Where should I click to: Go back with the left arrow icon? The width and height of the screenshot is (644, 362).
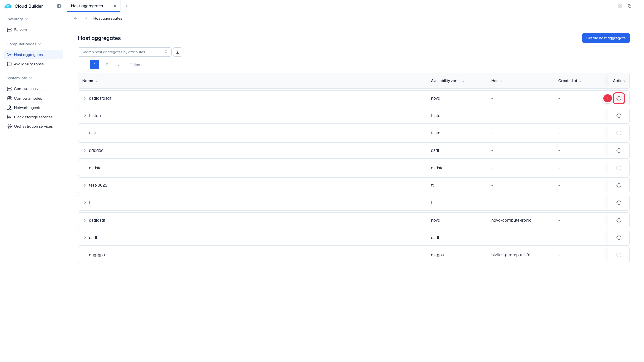[x=76, y=18]
